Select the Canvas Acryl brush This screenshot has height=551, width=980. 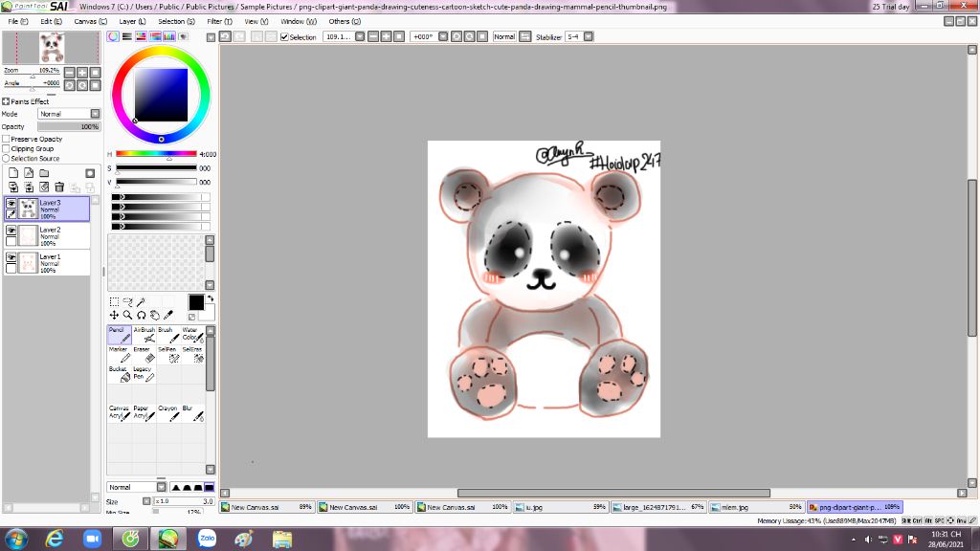(x=120, y=413)
